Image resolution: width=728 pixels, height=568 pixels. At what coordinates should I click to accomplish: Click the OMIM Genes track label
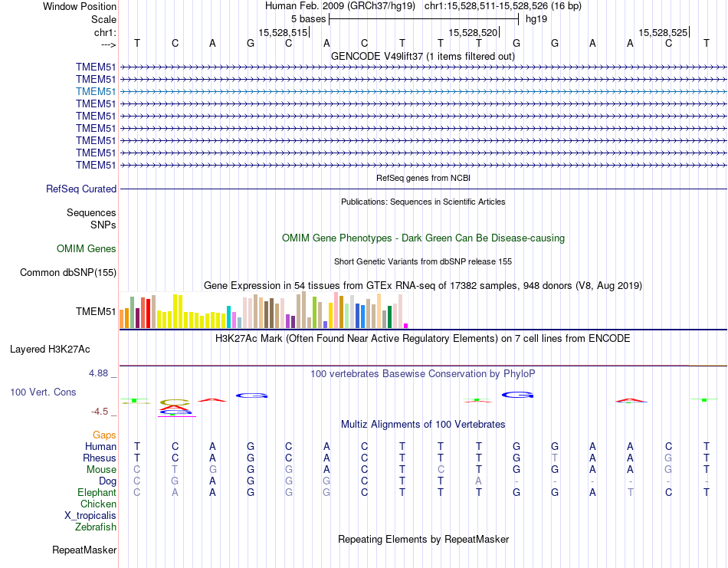(86, 249)
